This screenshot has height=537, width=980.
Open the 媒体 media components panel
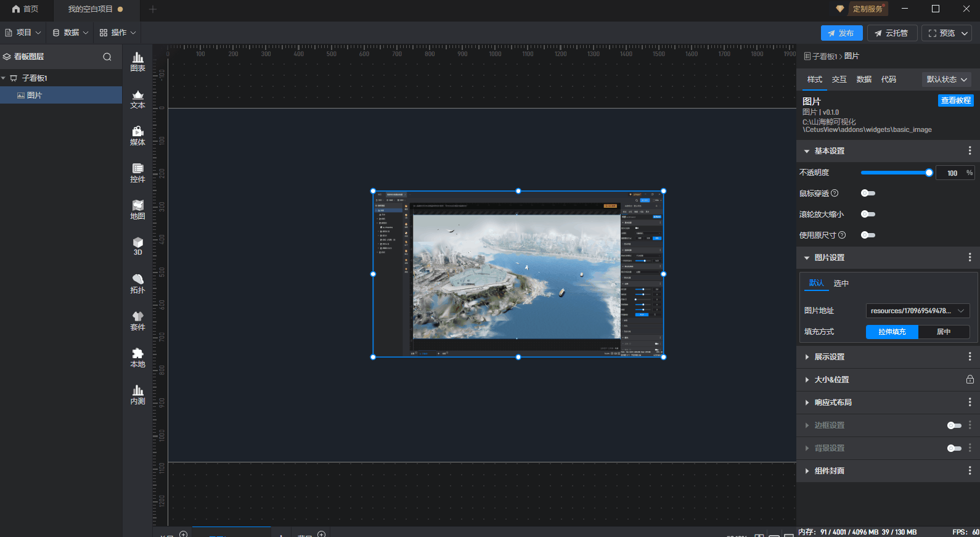coord(137,136)
